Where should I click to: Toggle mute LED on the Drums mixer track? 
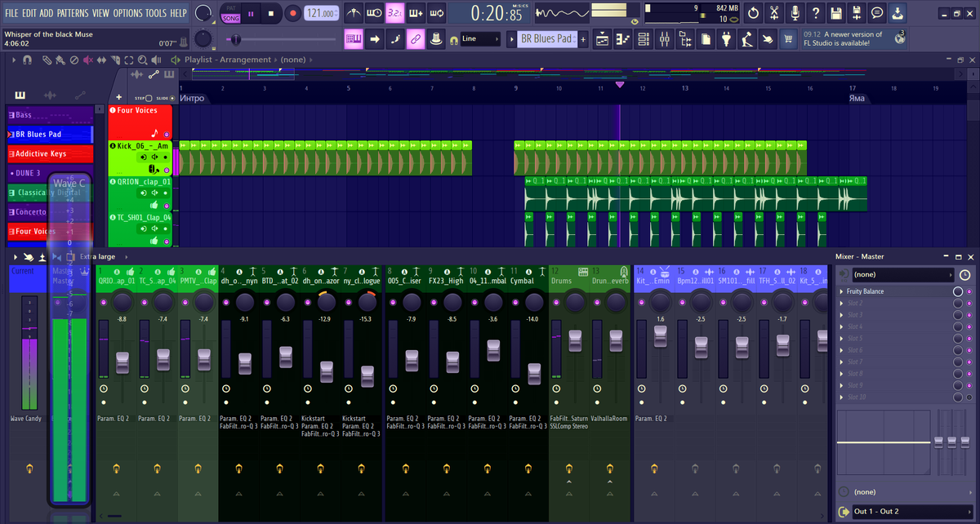point(558,302)
